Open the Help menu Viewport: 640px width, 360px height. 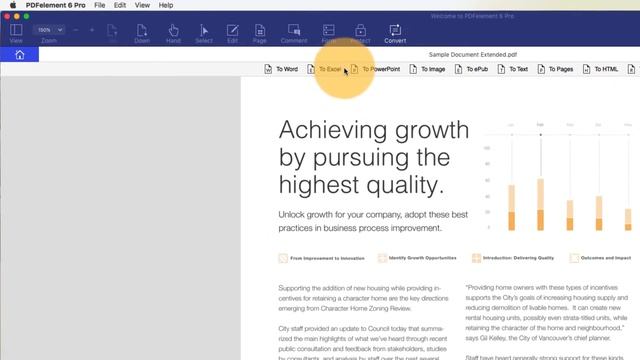point(166,5)
